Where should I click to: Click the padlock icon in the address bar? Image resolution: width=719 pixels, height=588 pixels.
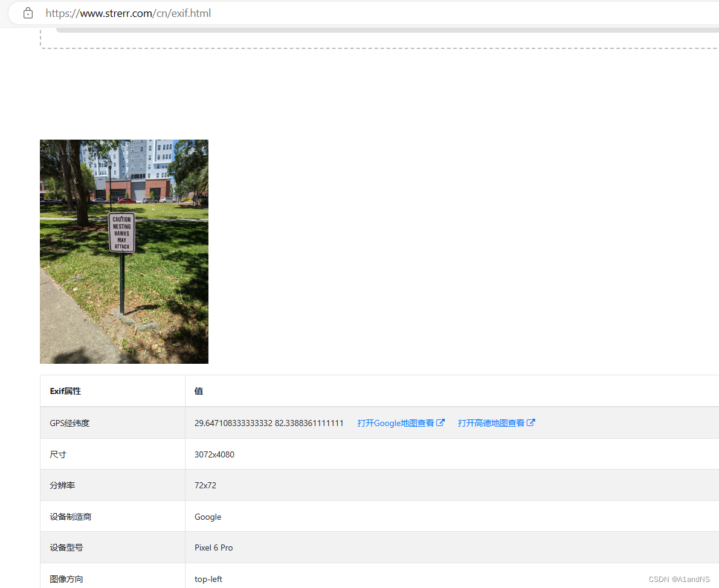[x=28, y=13]
